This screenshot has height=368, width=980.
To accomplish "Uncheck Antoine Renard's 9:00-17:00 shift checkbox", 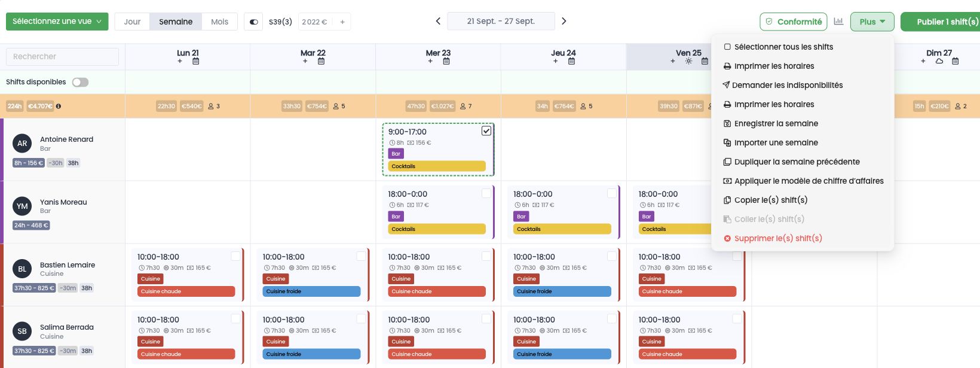I will (486, 130).
